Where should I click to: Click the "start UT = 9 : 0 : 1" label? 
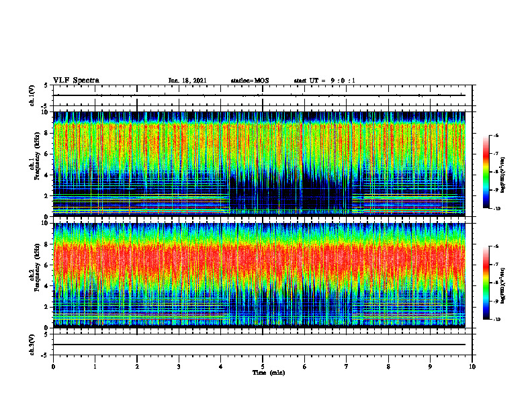click(x=324, y=81)
